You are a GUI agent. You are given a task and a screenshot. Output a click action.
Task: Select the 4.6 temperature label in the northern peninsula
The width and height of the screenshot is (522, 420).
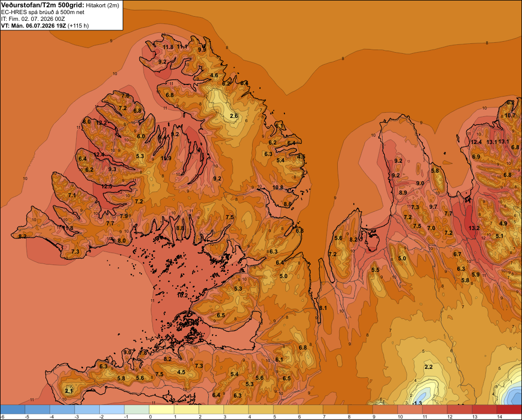click(x=214, y=75)
